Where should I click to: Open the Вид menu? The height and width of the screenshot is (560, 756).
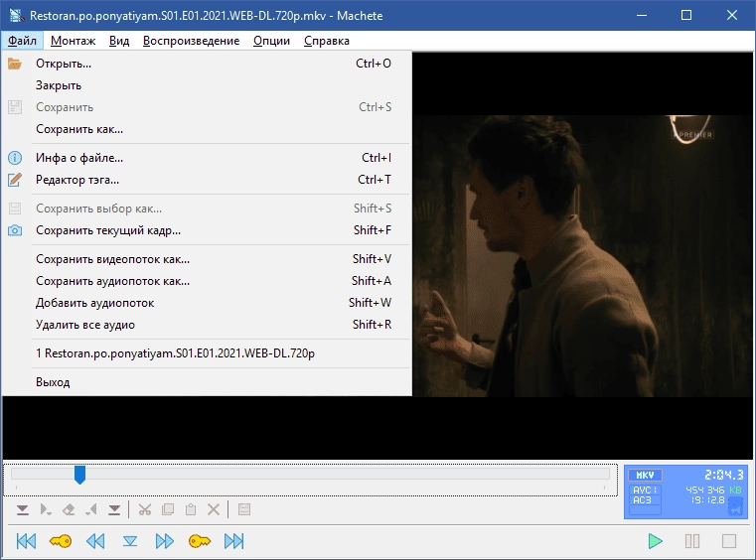point(119,41)
